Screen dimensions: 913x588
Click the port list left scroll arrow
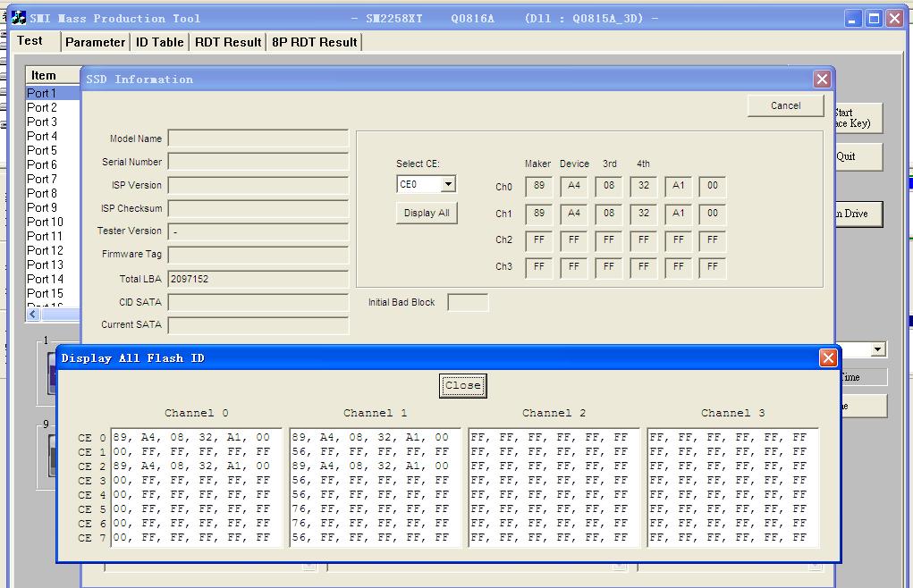[32, 314]
